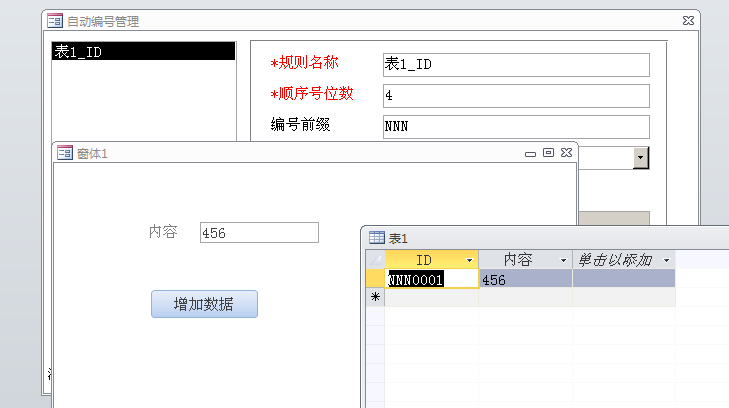Click the 规则名称 input field

tap(516, 65)
